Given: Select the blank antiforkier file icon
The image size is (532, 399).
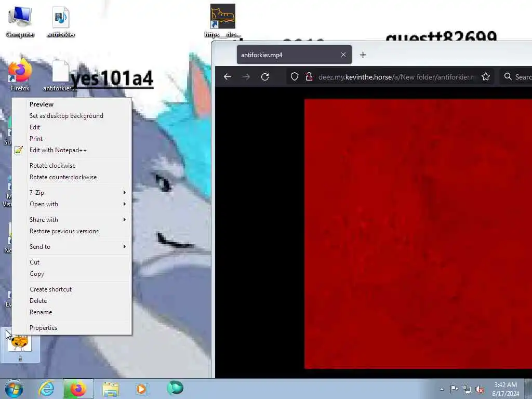Looking at the screenshot, I should (x=60, y=75).
